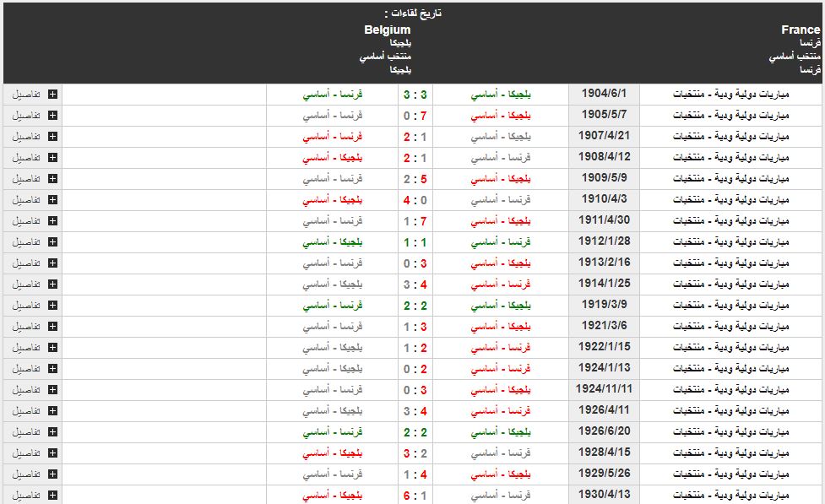Click the France heading in the header
The height and width of the screenshot is (504, 825).
click(x=801, y=30)
